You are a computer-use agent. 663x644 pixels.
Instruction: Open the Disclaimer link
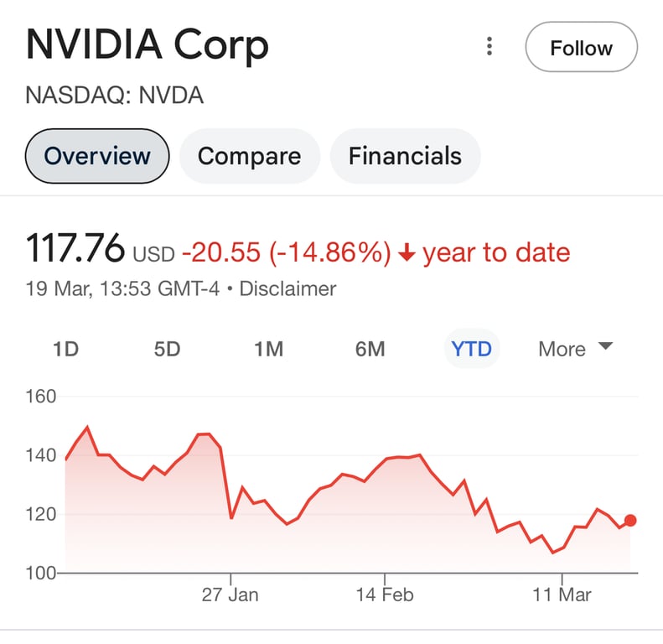[287, 289]
